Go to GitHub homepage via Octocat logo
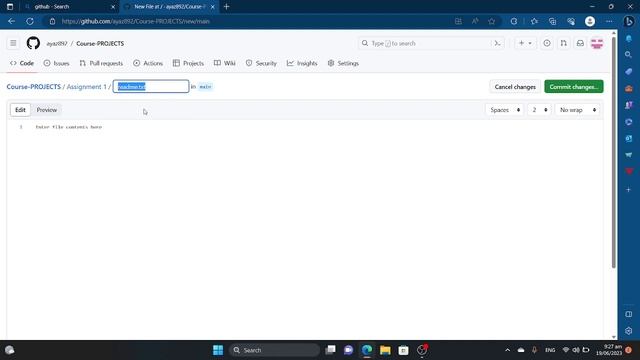The height and width of the screenshot is (360, 640). pos(33,43)
